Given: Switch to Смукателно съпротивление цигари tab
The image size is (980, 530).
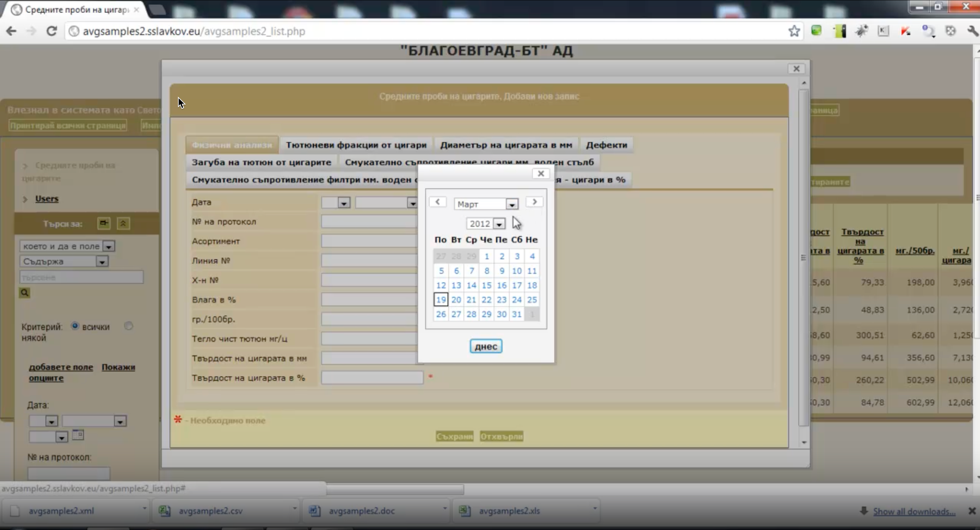Looking at the screenshot, I should click(469, 162).
